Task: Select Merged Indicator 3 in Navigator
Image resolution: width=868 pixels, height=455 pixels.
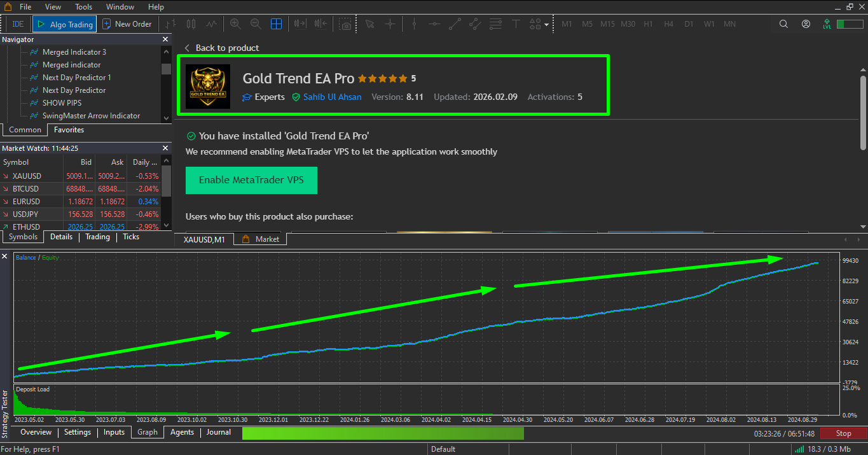Action: pos(74,52)
